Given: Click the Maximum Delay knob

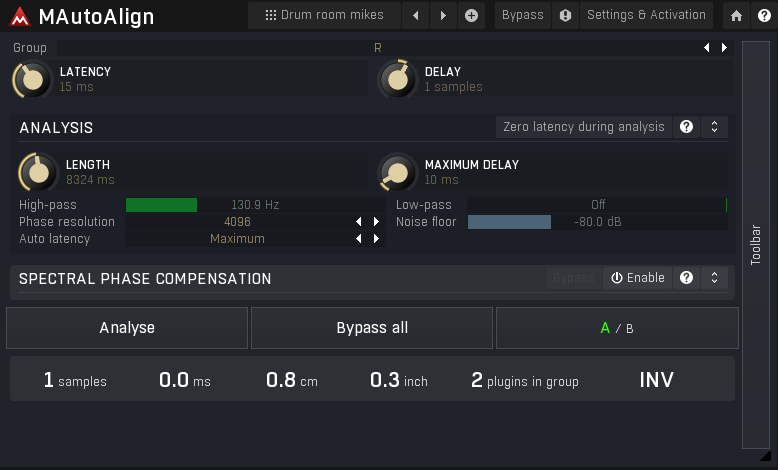Looking at the screenshot, I should (398, 173).
